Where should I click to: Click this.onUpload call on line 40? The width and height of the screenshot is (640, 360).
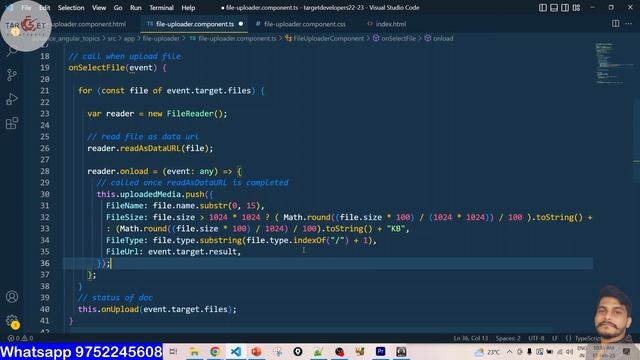point(109,309)
